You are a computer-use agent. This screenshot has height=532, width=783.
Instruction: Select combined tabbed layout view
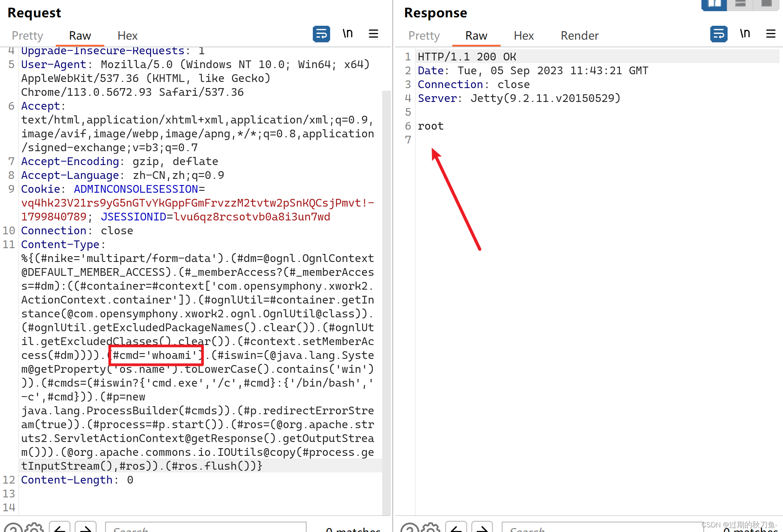pos(766,5)
